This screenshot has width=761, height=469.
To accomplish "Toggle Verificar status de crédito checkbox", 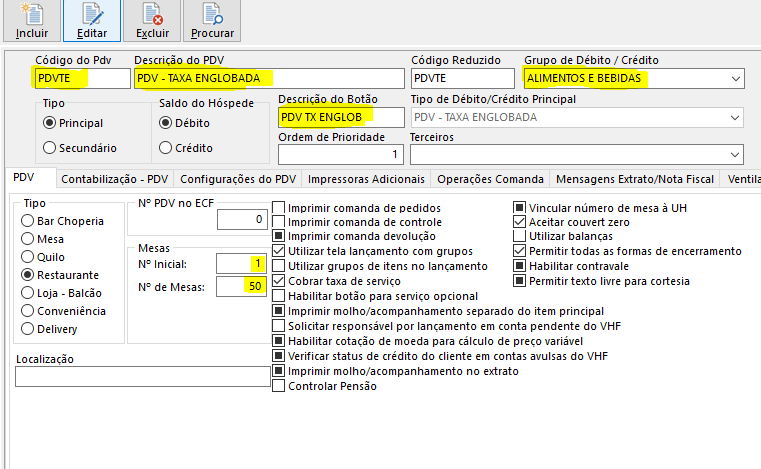I will click(x=279, y=356).
